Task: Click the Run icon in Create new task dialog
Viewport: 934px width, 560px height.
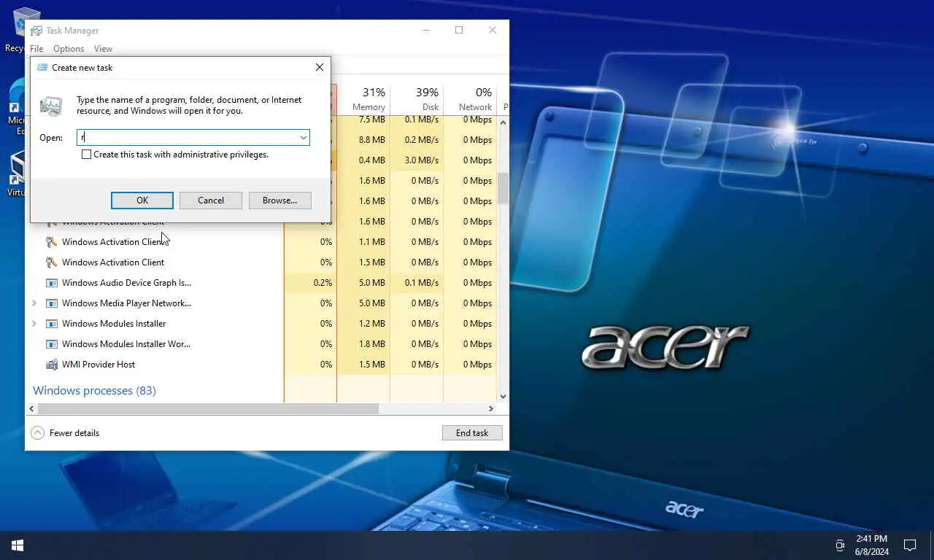Action: click(50, 106)
